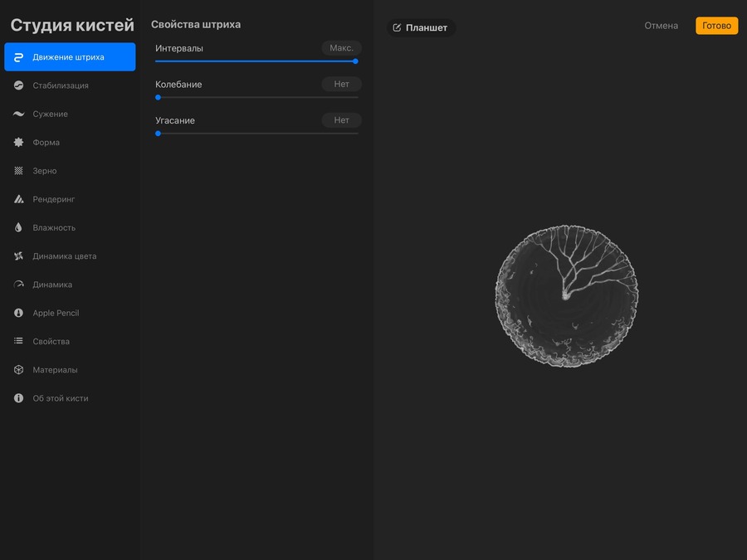Select the Stroke Path icon (Движение штриха)
The image size is (747, 560).
click(x=18, y=57)
